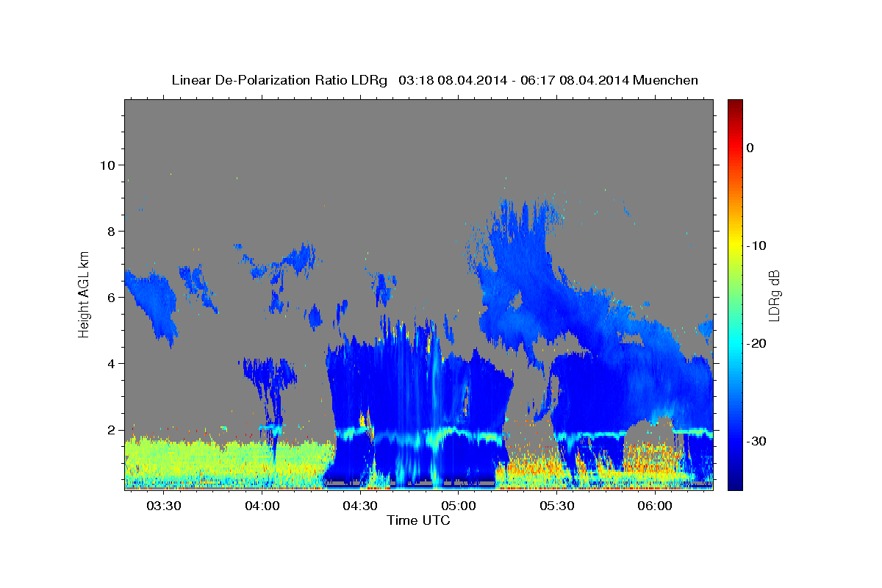Click the '04:00' time tick label

(x=262, y=506)
